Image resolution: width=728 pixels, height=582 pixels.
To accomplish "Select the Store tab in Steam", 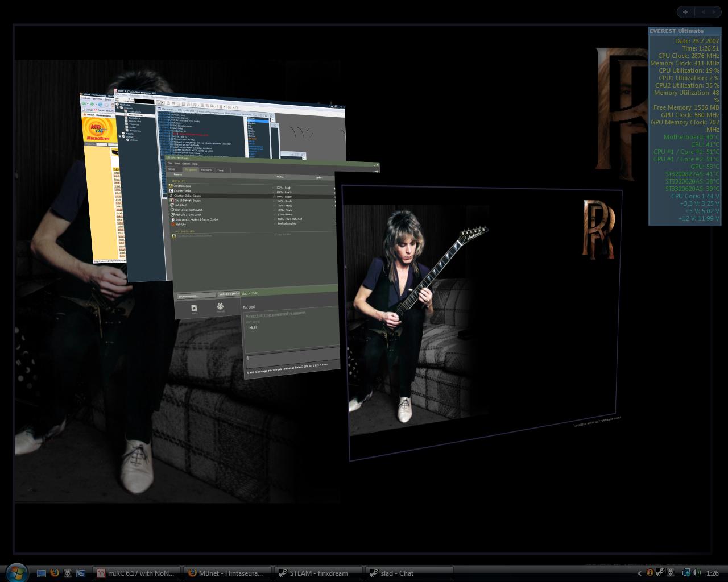I will pos(171,169).
